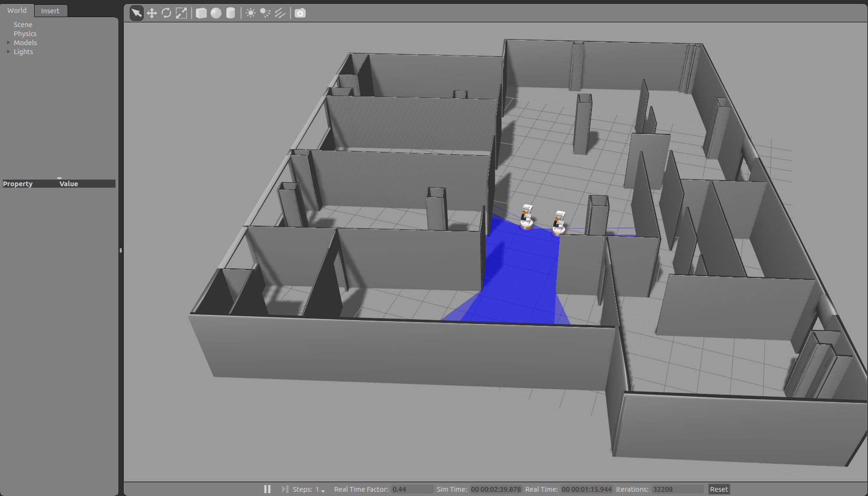Image resolution: width=868 pixels, height=496 pixels.
Task: Open the Steps count dropdown
Action: pos(323,490)
